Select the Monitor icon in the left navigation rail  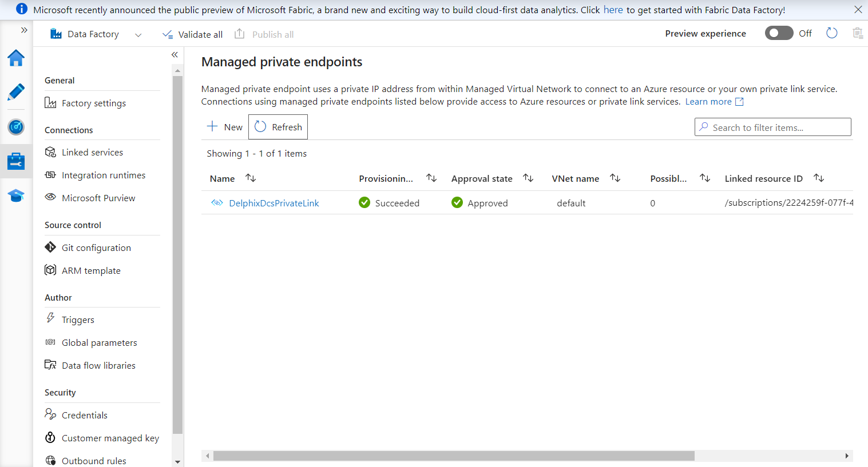click(15, 127)
